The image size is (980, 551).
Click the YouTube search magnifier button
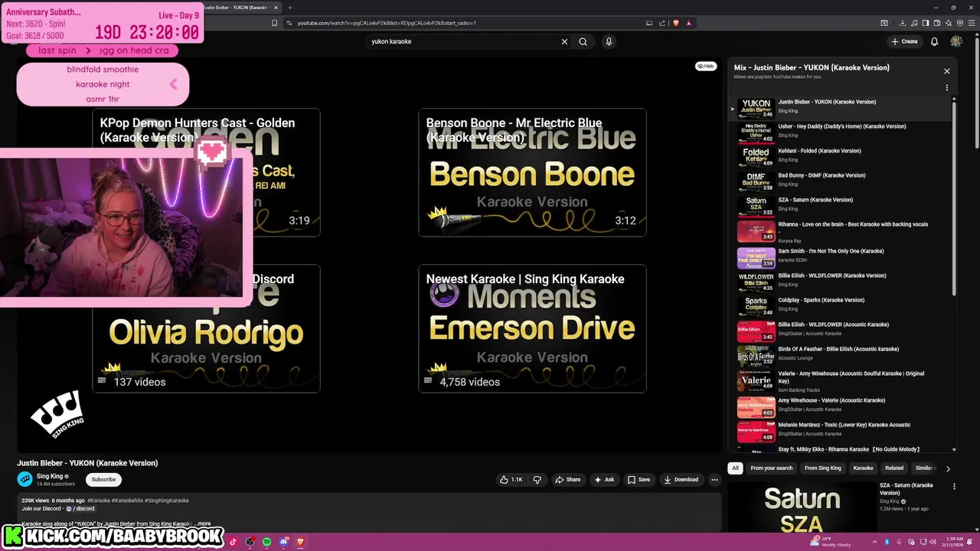point(583,41)
